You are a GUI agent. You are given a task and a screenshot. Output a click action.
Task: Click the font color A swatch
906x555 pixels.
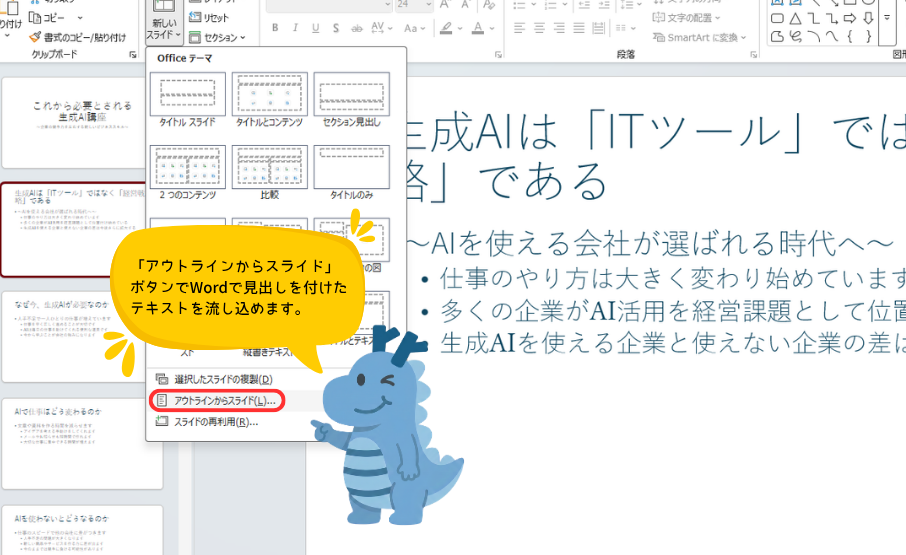pyautogui.click(x=478, y=28)
